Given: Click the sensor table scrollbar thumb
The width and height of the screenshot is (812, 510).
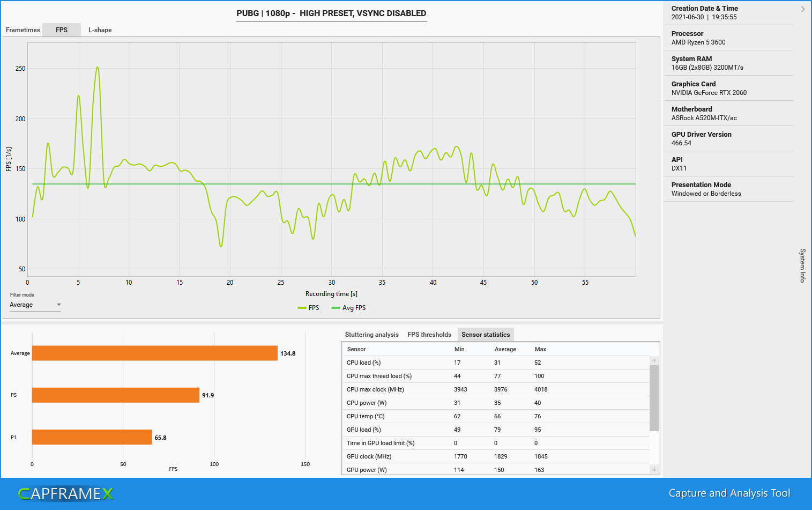Looking at the screenshot, I should click(x=654, y=398).
